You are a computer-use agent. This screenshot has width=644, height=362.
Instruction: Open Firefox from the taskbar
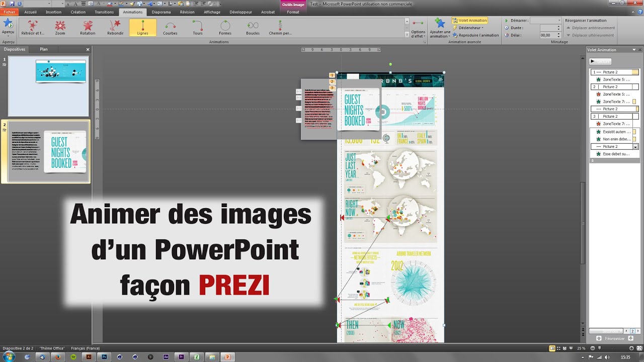pyautogui.click(x=58, y=357)
